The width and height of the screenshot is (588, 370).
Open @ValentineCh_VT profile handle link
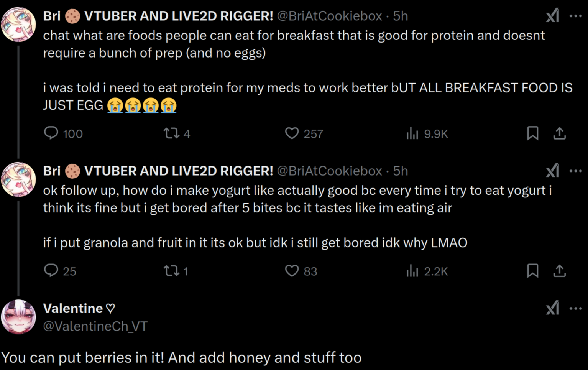[x=95, y=326]
